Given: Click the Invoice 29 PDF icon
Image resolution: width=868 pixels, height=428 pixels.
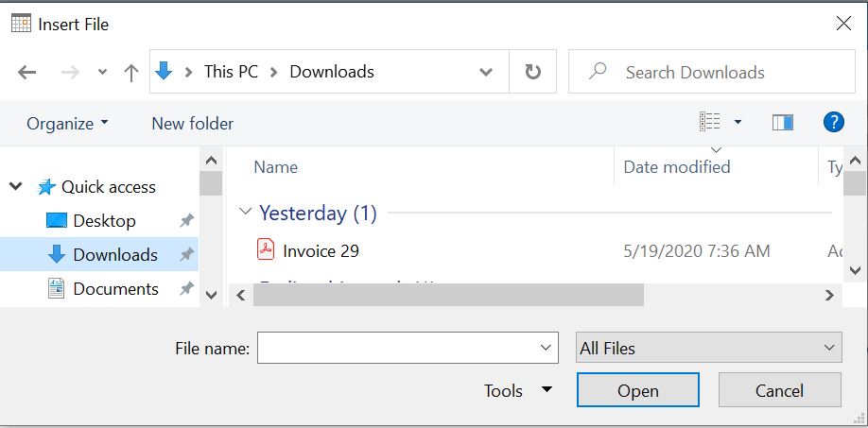Looking at the screenshot, I should tap(266, 250).
